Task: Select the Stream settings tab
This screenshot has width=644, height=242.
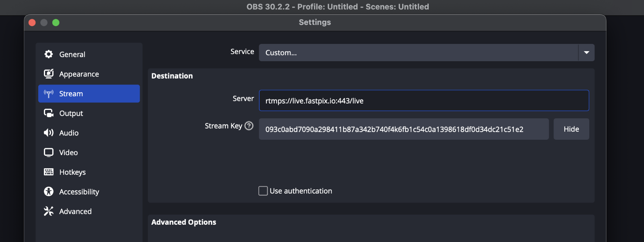Action: point(89,93)
